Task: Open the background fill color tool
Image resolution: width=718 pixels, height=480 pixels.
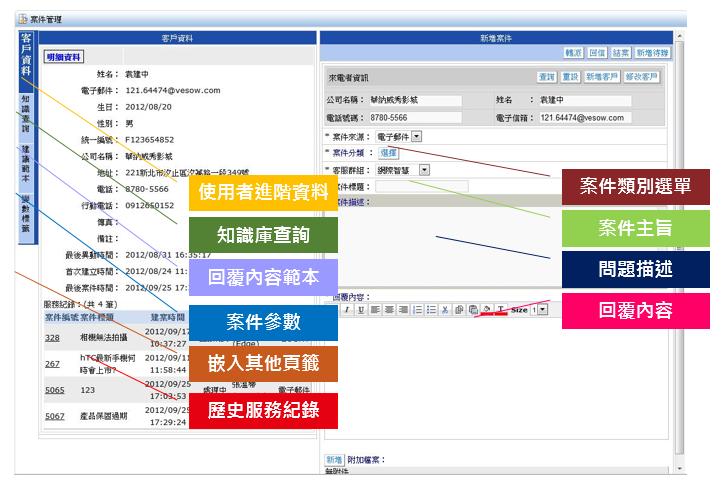Action: tap(487, 310)
